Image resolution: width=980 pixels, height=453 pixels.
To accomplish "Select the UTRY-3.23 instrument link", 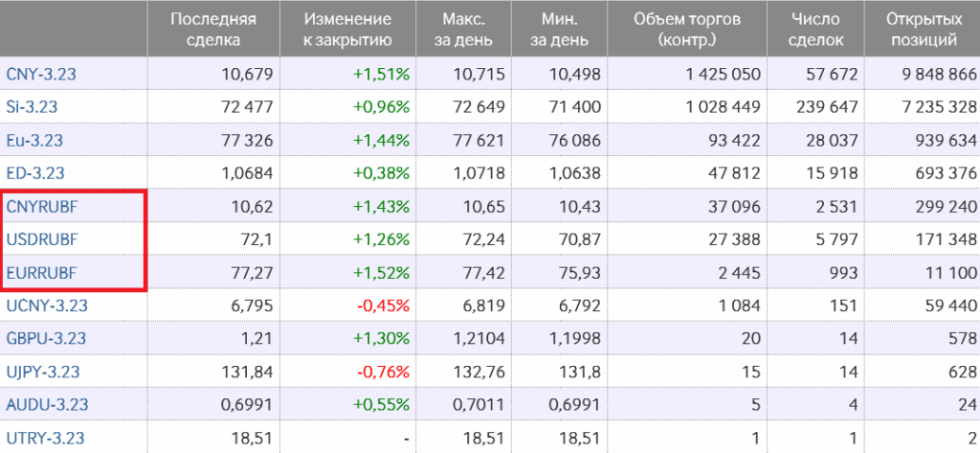I will tap(44, 439).
